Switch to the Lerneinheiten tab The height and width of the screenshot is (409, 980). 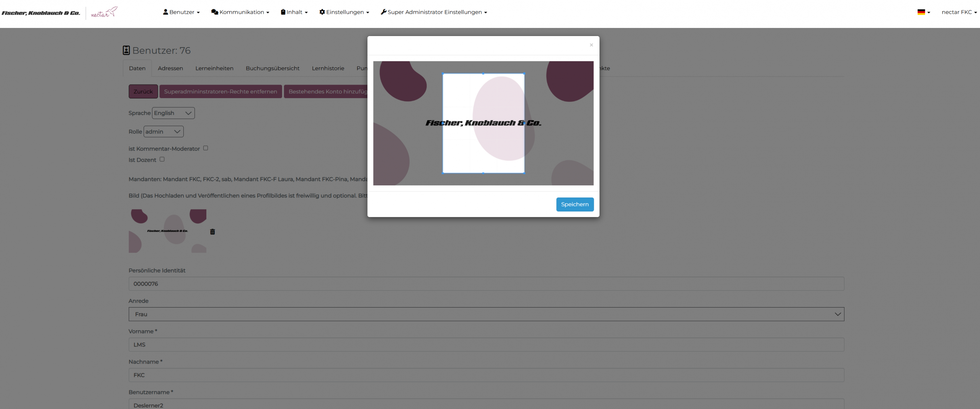click(x=214, y=68)
